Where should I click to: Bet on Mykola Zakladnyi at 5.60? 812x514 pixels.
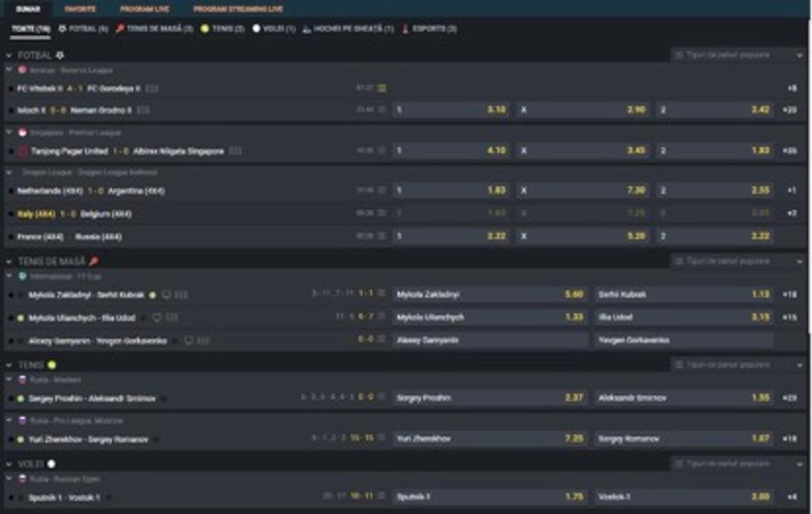(x=490, y=295)
